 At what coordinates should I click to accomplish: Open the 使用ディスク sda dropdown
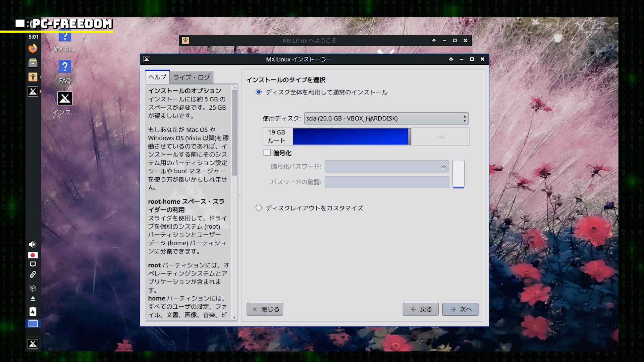click(386, 119)
